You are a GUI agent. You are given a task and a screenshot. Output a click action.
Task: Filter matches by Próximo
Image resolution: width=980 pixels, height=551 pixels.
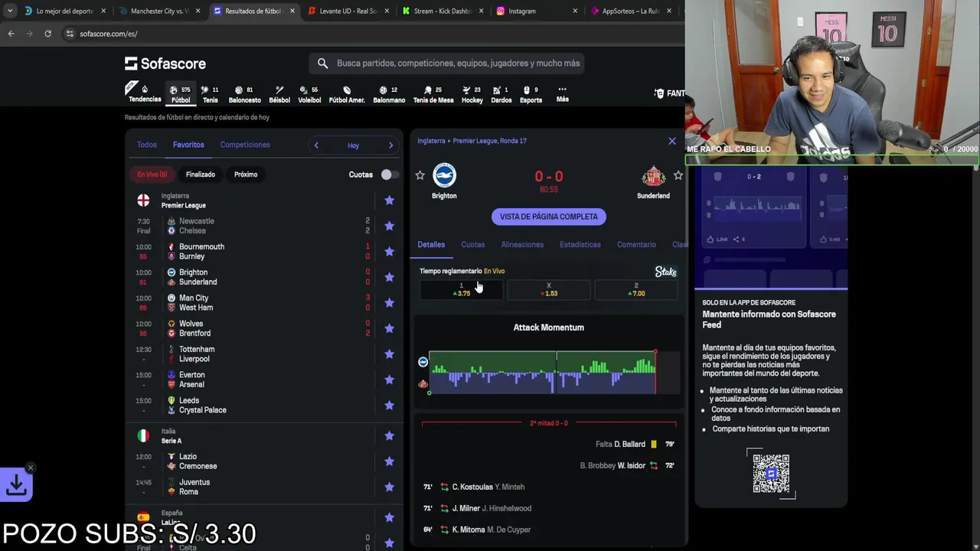pyautogui.click(x=246, y=174)
